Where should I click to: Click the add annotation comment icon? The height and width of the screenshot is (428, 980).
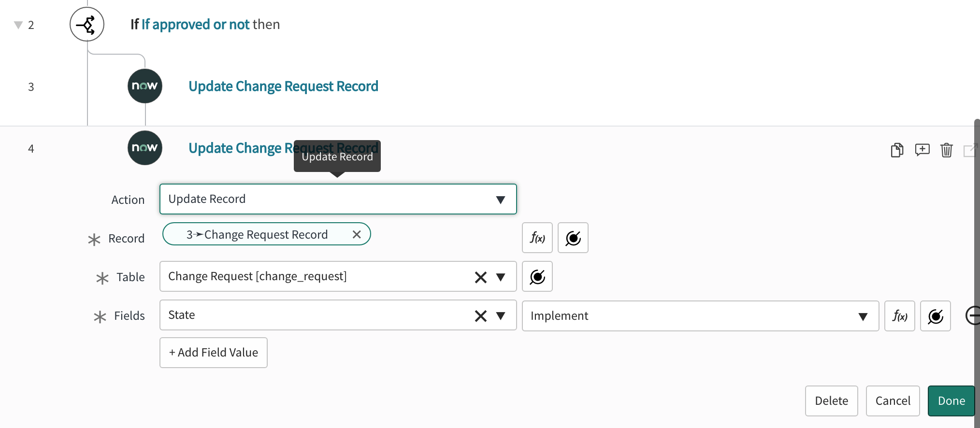click(922, 150)
